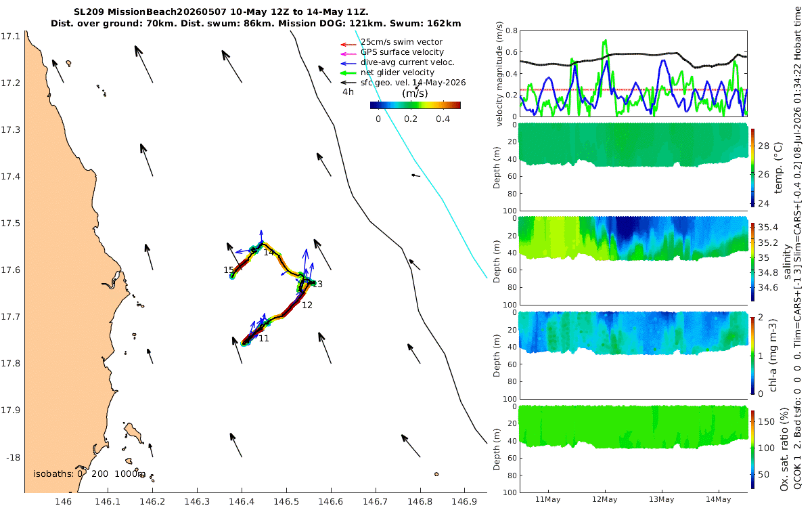The width and height of the screenshot is (812, 508).
Task: Click the velocity magnitude time-series plot
Action: [x=633, y=73]
